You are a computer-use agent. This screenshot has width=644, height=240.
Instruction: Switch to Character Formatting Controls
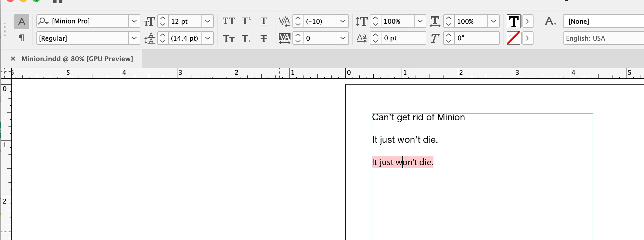(x=21, y=21)
